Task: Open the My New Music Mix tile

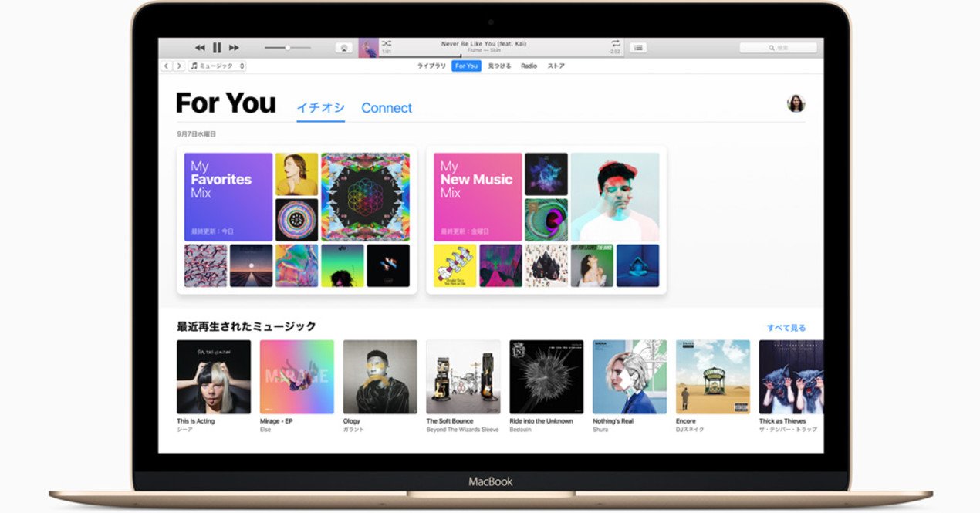Action: 478,197
